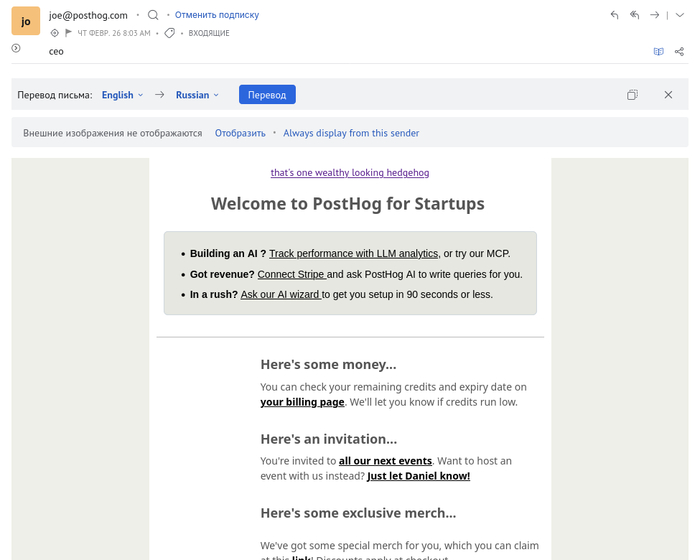700x560 pixels.
Task: Click the copy icon in translation bar
Action: point(632,95)
